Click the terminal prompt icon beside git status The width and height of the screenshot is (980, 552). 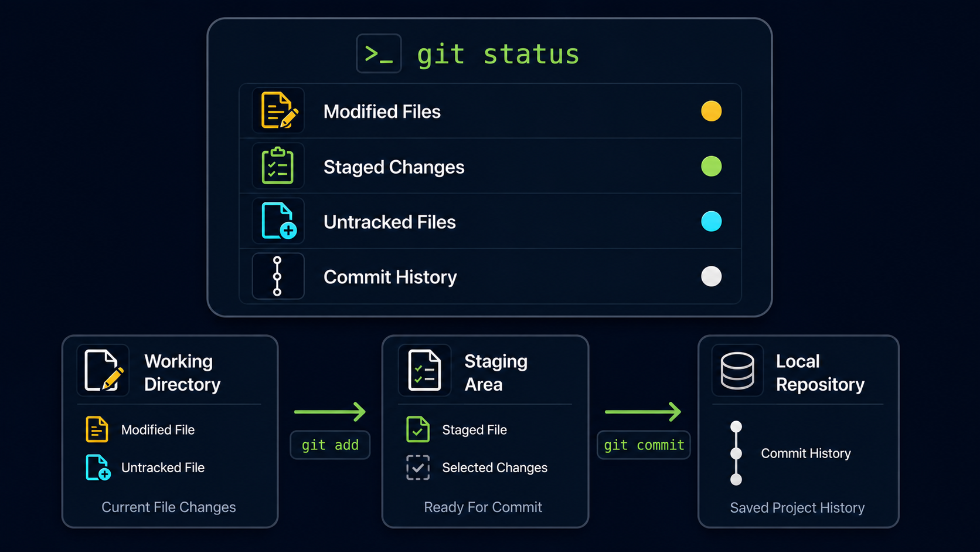(x=379, y=53)
